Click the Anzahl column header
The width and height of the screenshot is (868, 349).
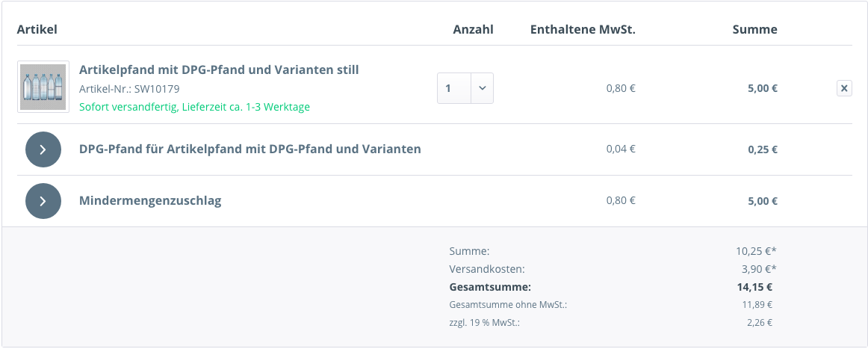click(473, 29)
